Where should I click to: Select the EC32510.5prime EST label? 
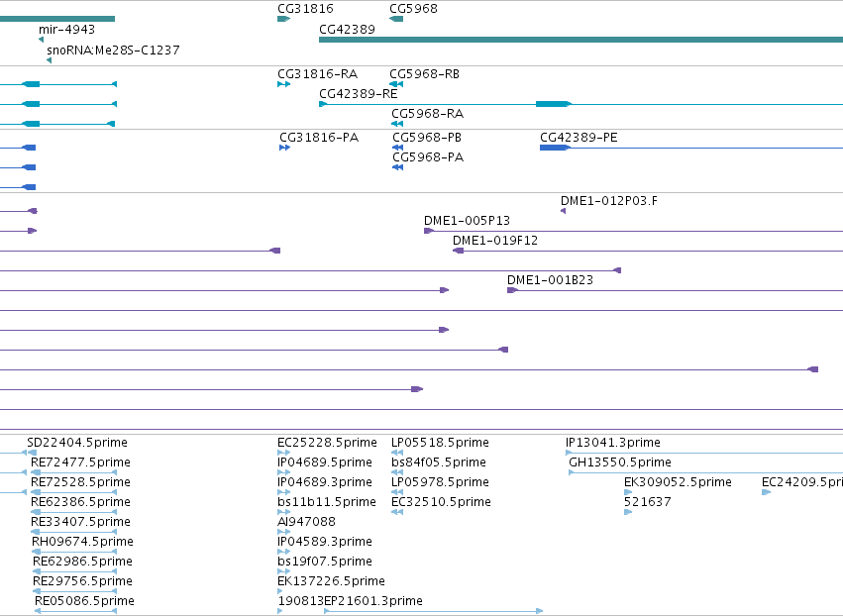[x=441, y=502]
